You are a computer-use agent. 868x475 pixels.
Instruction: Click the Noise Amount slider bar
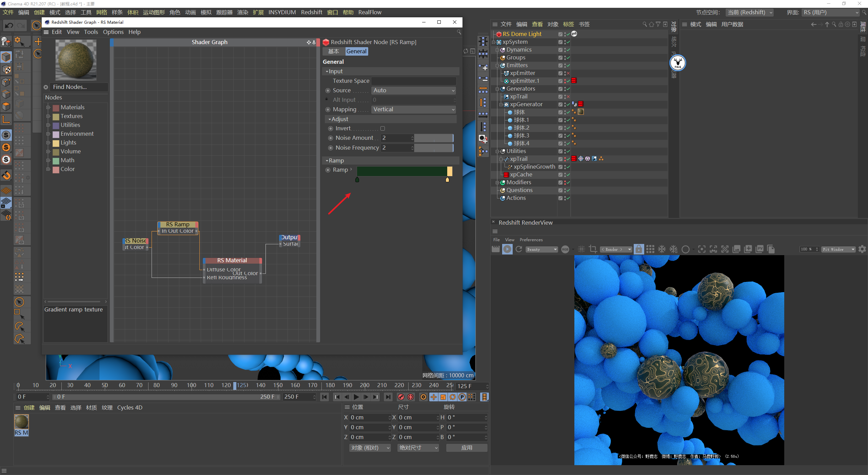click(x=434, y=138)
